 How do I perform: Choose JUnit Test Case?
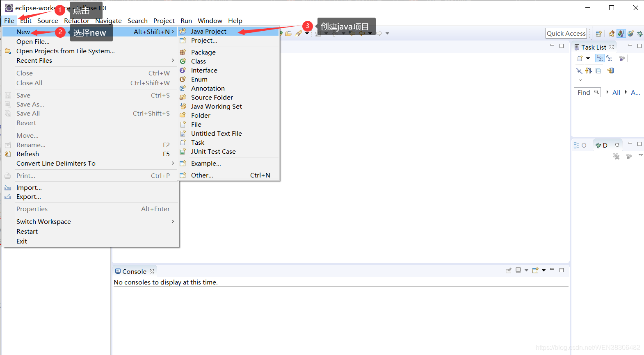[x=228, y=151]
